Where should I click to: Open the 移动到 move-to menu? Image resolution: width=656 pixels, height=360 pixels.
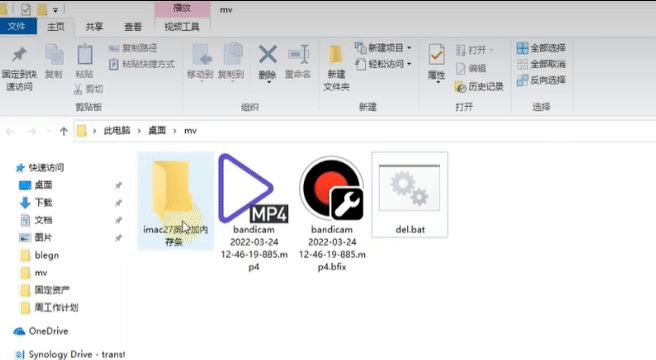click(x=200, y=62)
